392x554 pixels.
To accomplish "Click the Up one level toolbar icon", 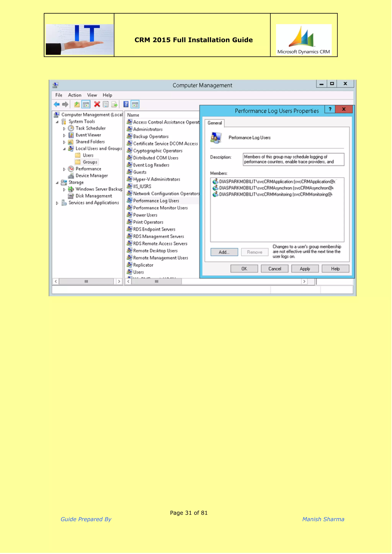I will 77,104.
